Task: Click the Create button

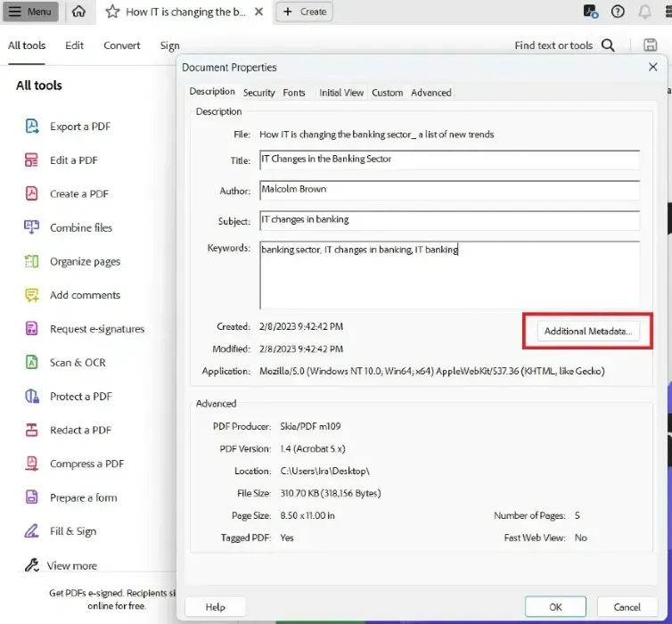Action: click(305, 12)
